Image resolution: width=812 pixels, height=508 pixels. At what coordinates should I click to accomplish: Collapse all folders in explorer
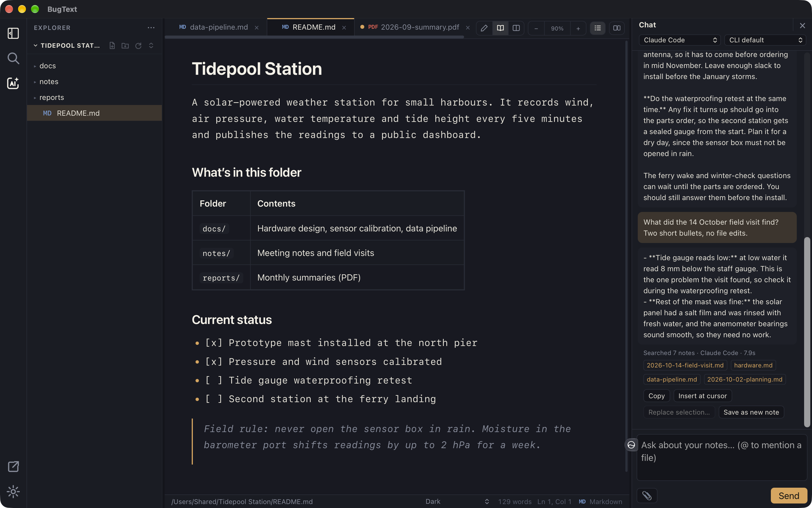pyautogui.click(x=151, y=45)
